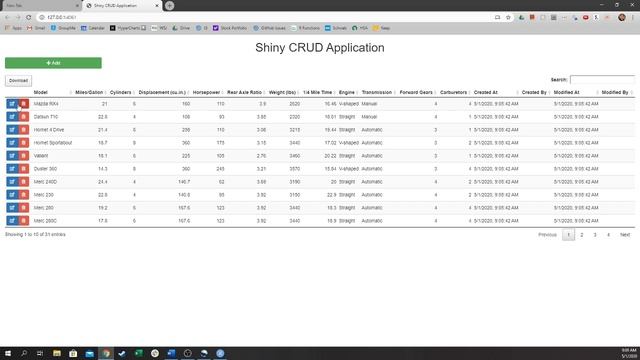Viewport: 640px width, 360px height.
Task: Open the Gmail bookmark
Action: pos(36,28)
